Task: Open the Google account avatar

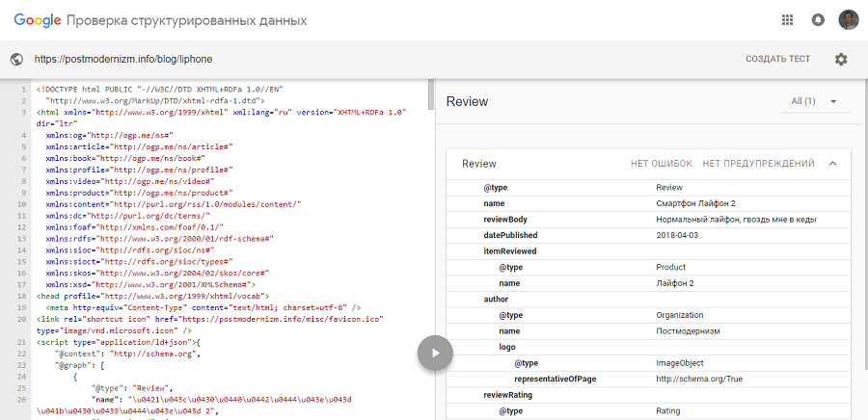Action: 849,20
